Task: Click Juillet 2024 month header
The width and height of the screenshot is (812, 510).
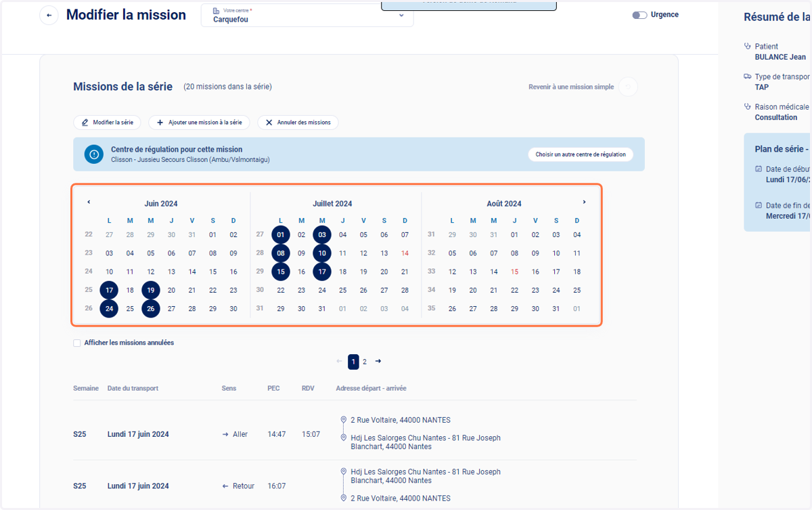Action: [x=332, y=204]
